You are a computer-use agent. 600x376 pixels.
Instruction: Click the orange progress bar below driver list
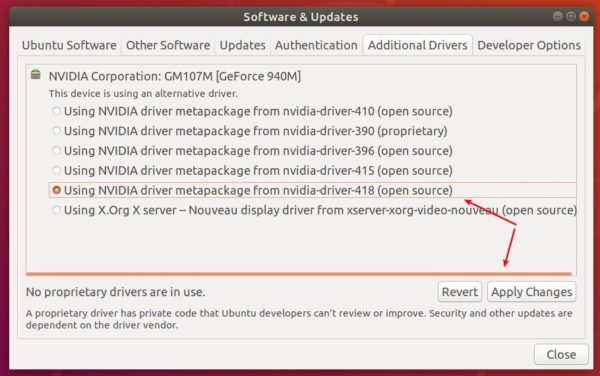click(298, 274)
